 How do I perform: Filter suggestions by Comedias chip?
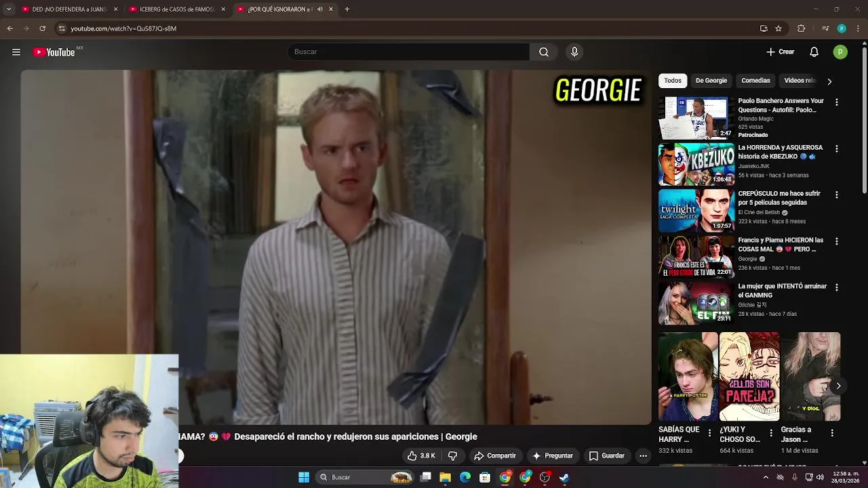(755, 81)
